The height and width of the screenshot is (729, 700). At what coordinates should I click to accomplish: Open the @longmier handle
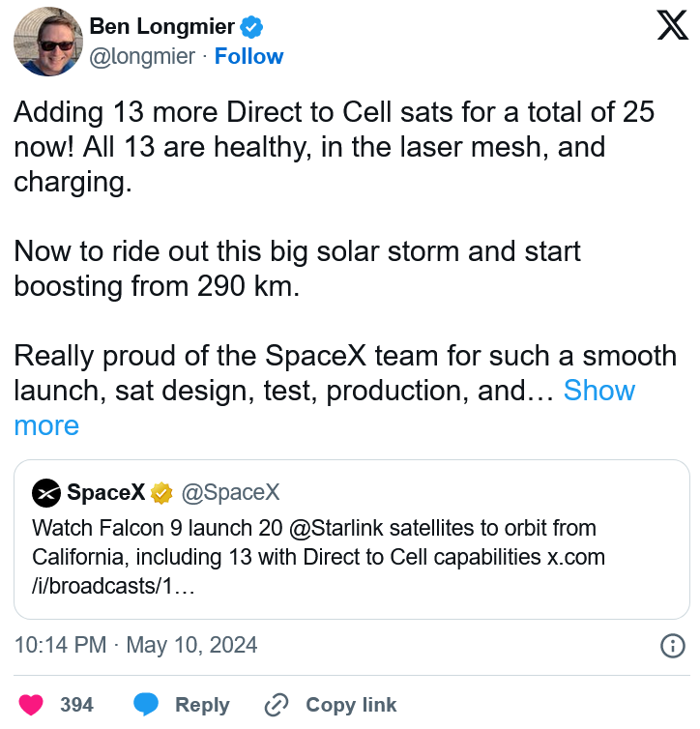(x=142, y=57)
